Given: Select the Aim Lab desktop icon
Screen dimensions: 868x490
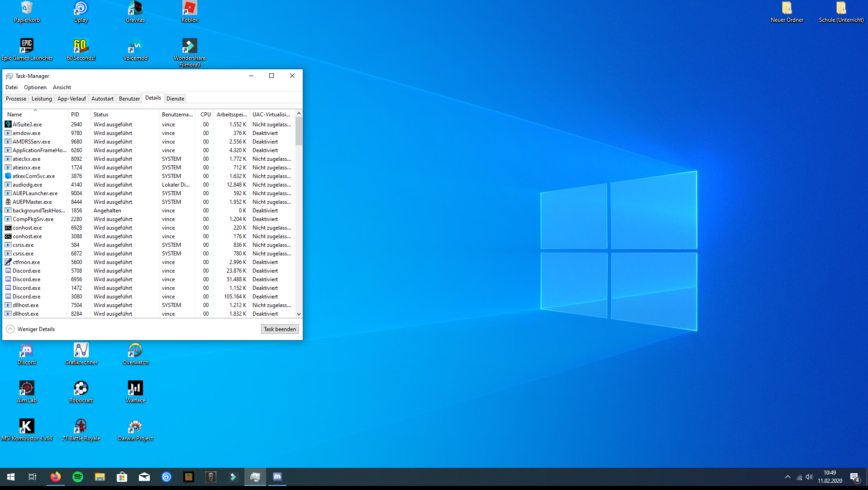Looking at the screenshot, I should click(x=27, y=392).
